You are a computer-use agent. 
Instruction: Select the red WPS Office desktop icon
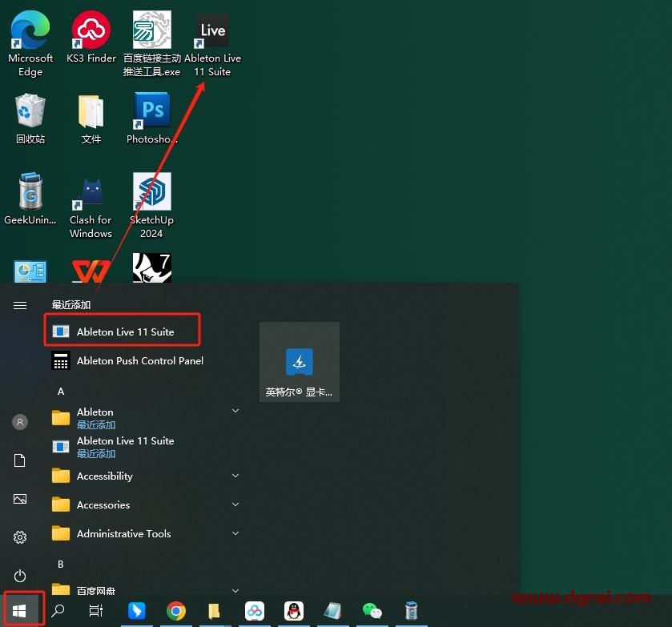pyautogui.click(x=91, y=271)
